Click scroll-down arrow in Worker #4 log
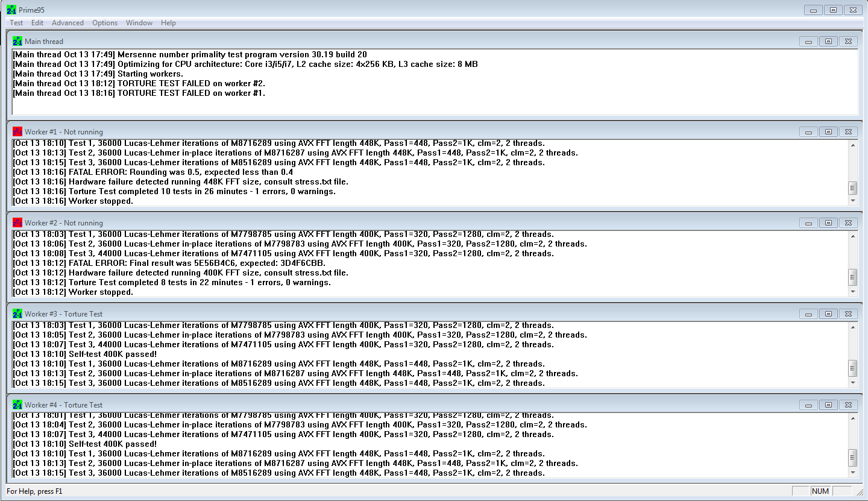 pos(852,473)
